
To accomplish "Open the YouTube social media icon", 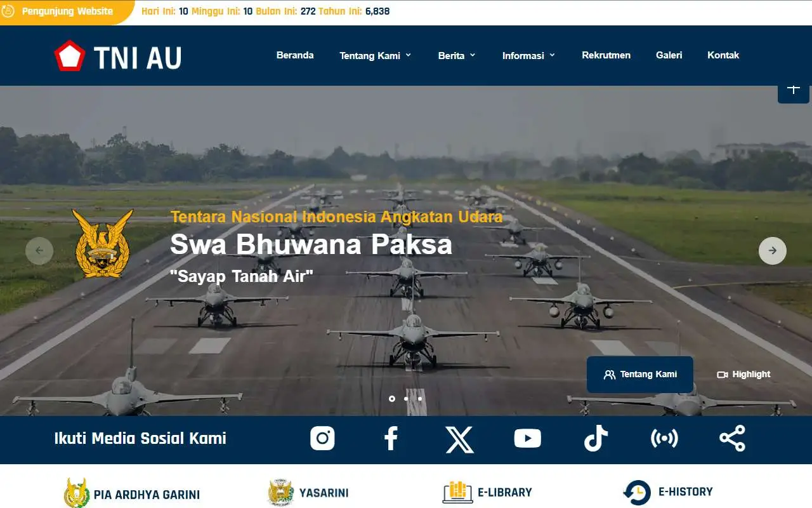I will click(528, 438).
